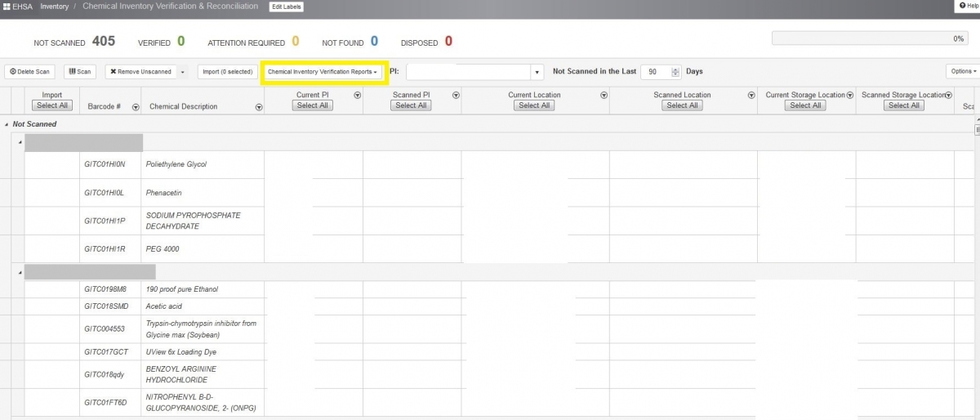Open the Barcode # column filter icon
980x420 pixels.
coord(136,107)
